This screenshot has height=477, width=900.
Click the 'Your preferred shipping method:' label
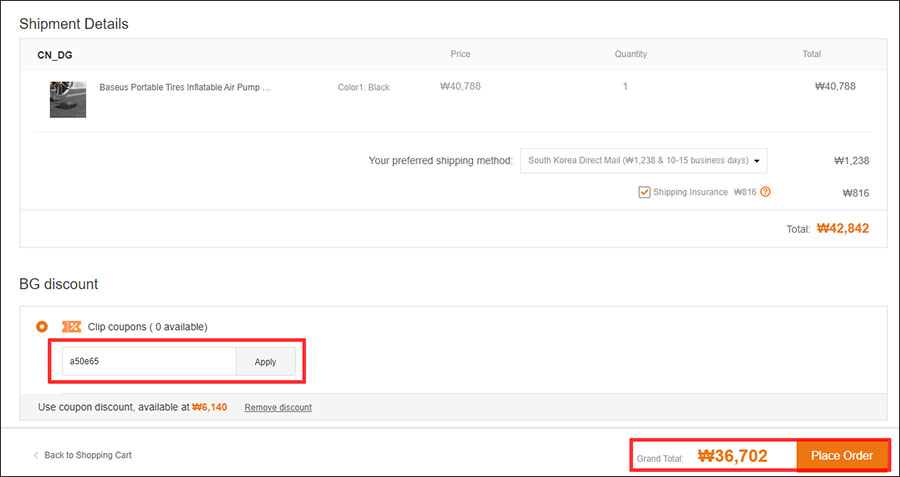(441, 161)
